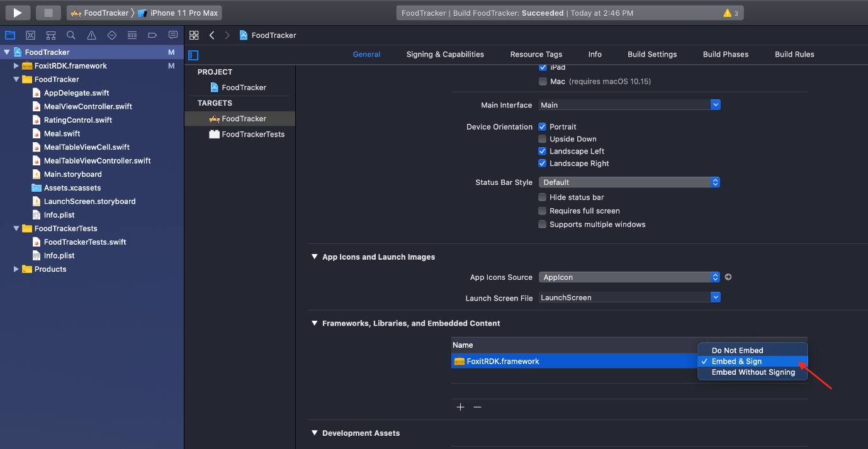The width and height of the screenshot is (868, 449).
Task: Open the Status Bar Style dropdown
Action: [x=629, y=182]
